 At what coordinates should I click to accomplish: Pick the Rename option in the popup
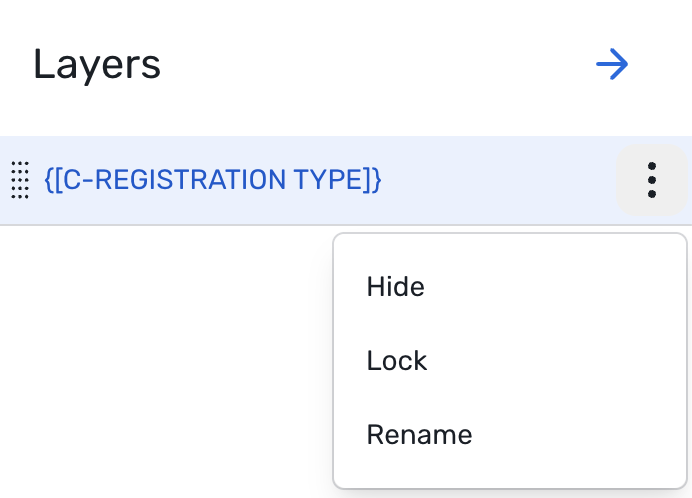pyautogui.click(x=419, y=434)
